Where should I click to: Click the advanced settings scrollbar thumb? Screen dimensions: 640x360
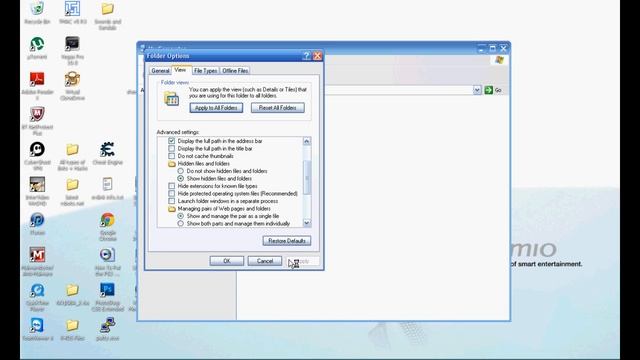[307, 178]
